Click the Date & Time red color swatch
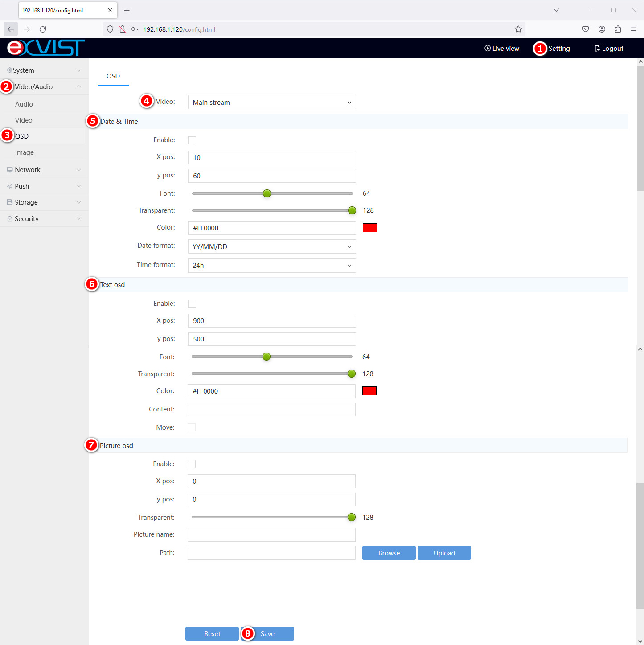644x645 pixels. [370, 228]
